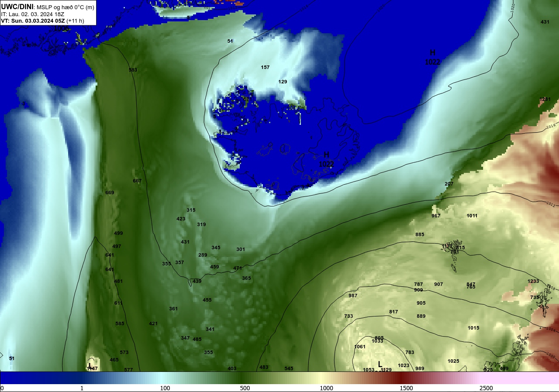
Task: Click the L low marker beside value 1023
Action: coord(380,364)
